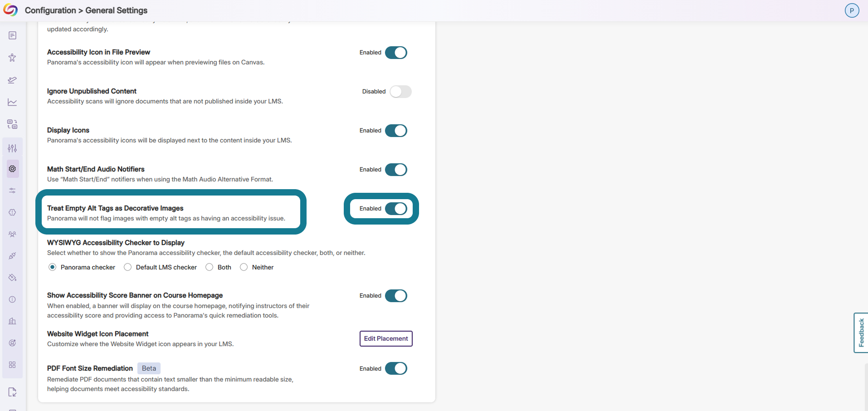Screen dimensions: 868x411
Task: Open the accessibility person icon in the sidebar
Action: (12, 58)
